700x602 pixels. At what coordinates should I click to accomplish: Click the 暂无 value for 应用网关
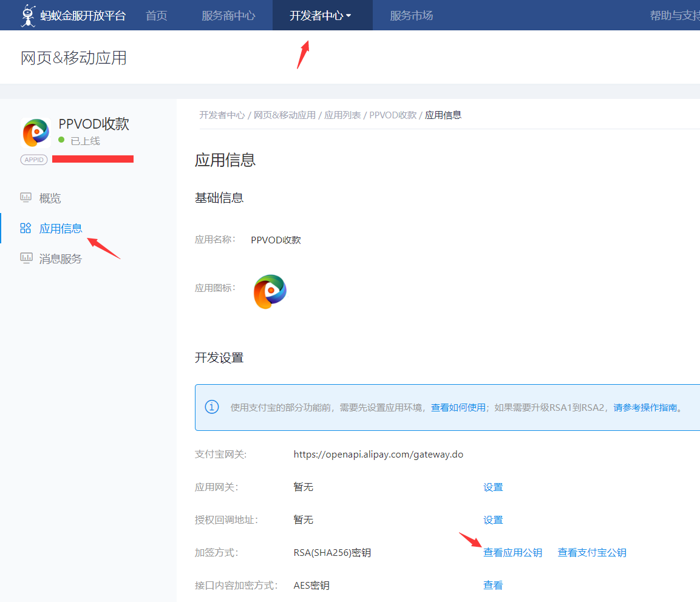303,487
